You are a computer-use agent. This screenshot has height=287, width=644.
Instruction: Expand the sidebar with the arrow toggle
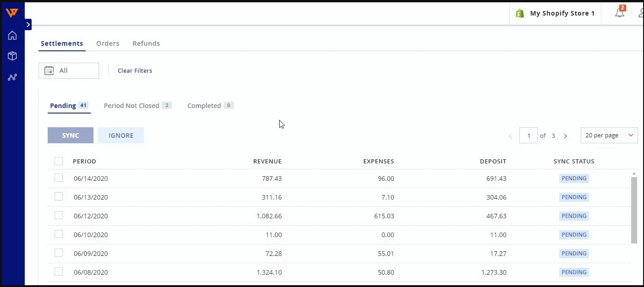click(28, 25)
